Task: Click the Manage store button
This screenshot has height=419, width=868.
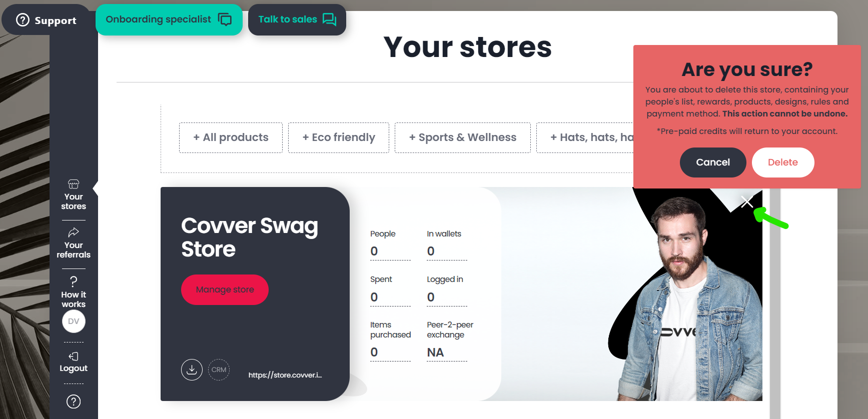Action: pos(225,289)
